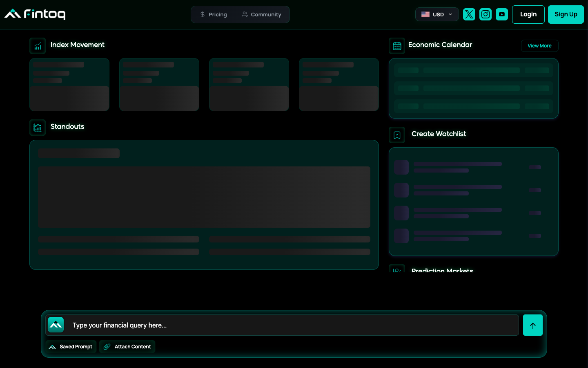Screen dimensions: 588x368
Task: Open the X (Twitter) social icon
Action: 469,14
